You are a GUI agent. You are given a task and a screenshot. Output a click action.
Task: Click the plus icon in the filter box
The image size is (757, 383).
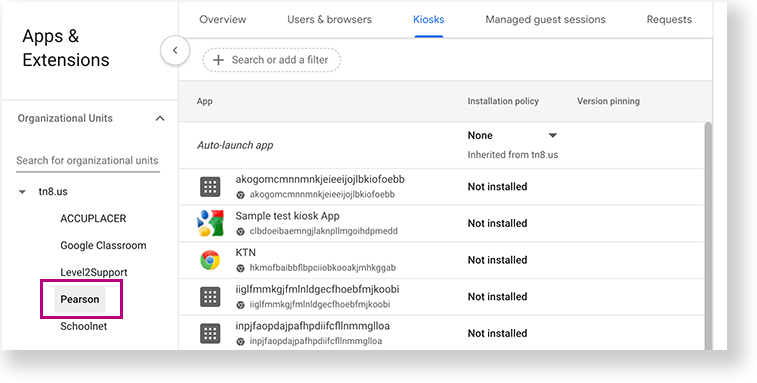(218, 60)
